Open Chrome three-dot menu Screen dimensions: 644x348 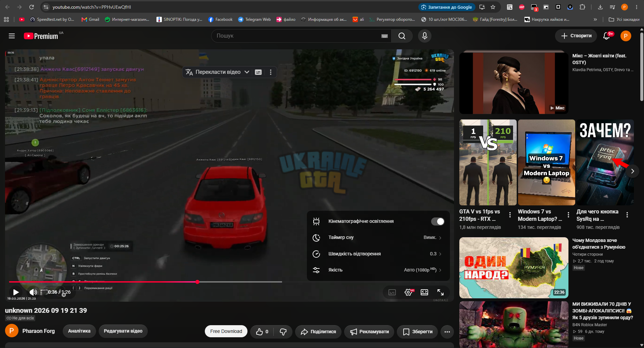[637, 7]
